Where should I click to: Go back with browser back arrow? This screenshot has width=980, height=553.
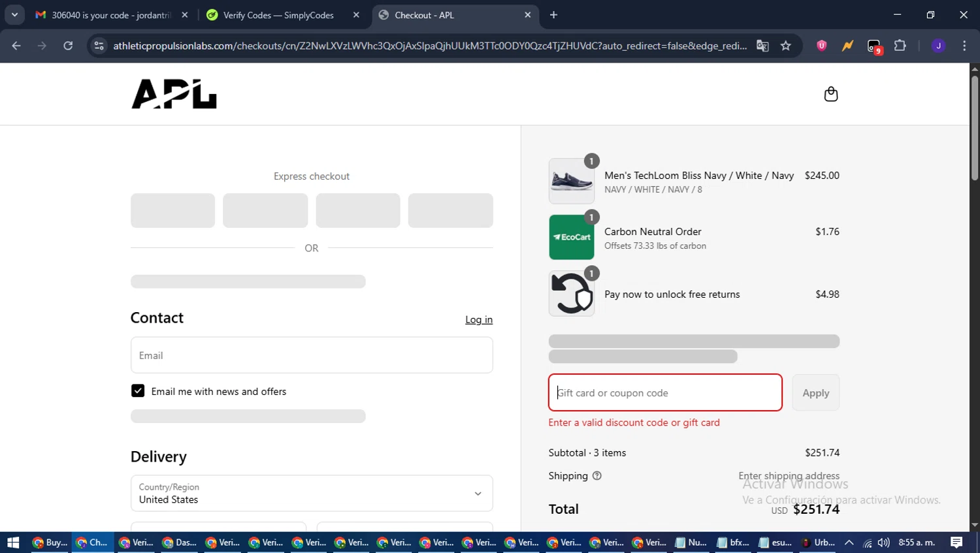point(16,46)
